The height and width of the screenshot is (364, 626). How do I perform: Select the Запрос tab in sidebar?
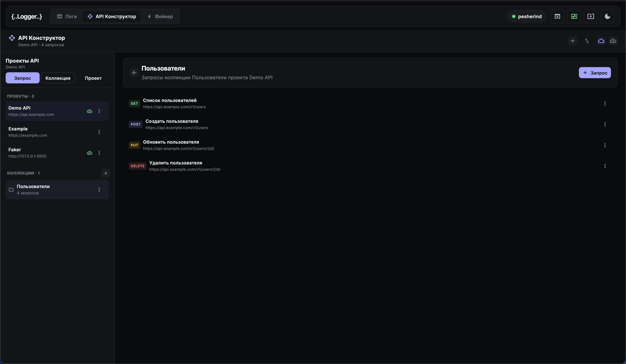pyautogui.click(x=23, y=78)
